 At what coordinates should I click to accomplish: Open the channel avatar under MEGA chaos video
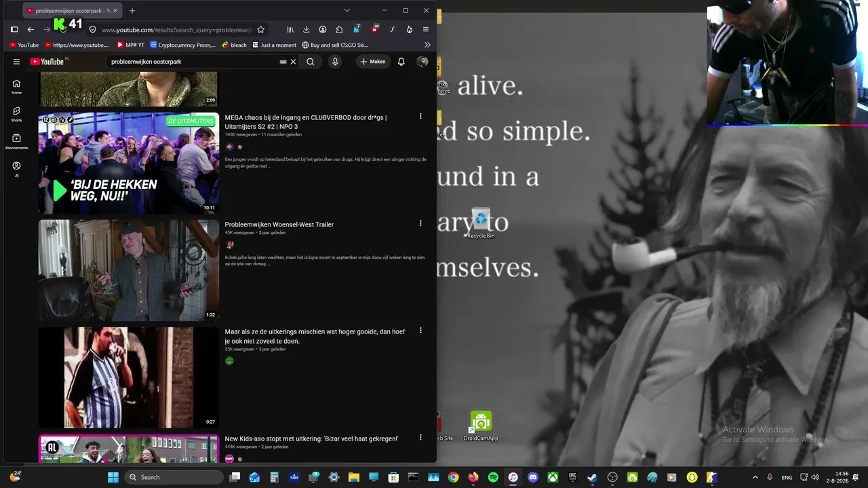229,146
